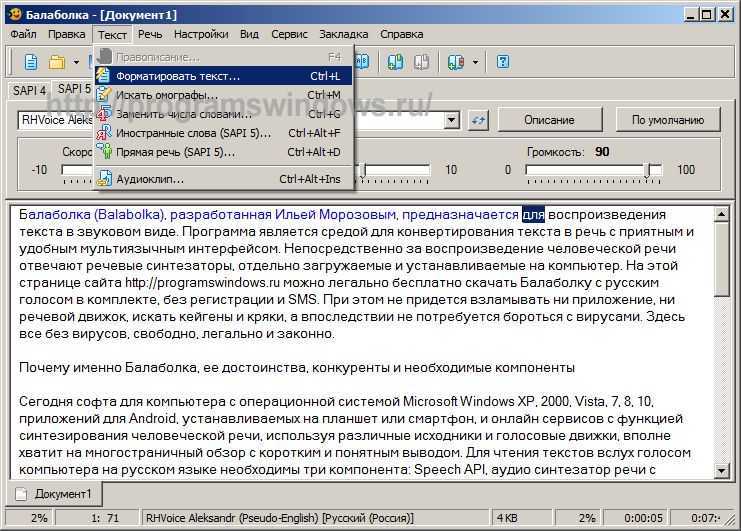
Task: Open the Файл menu
Action: [x=23, y=34]
